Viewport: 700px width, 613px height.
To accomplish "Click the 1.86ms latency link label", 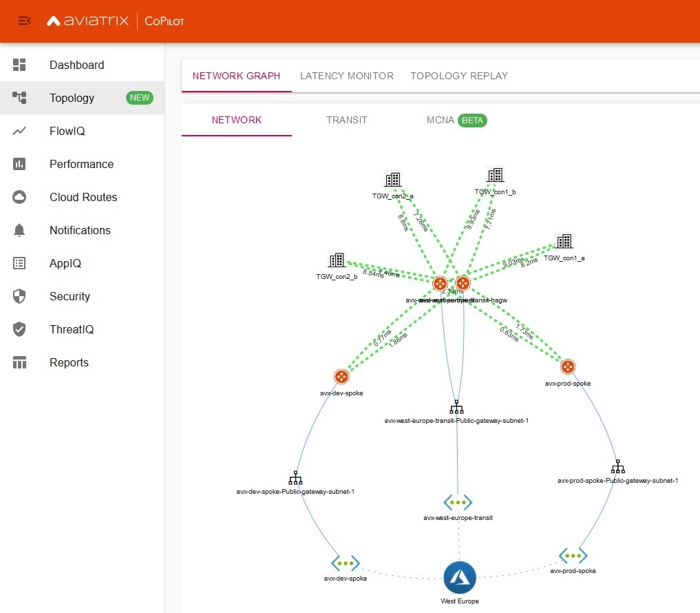I will point(399,340).
